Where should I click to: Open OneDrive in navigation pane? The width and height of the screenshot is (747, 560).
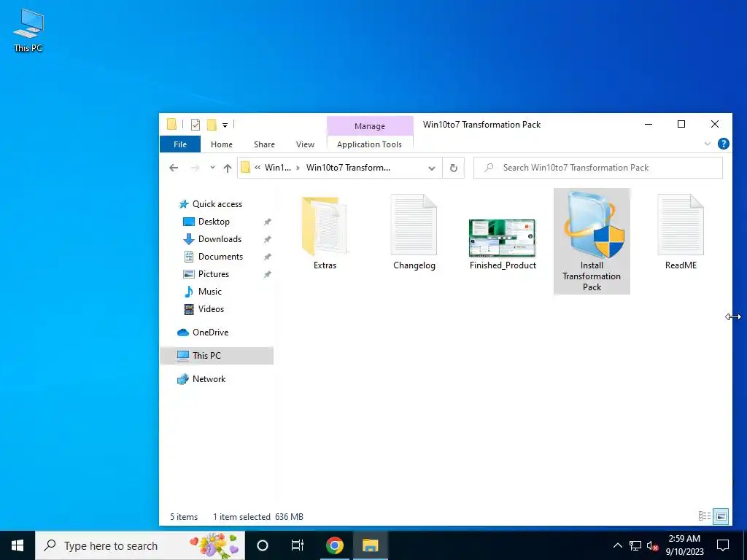pos(210,332)
